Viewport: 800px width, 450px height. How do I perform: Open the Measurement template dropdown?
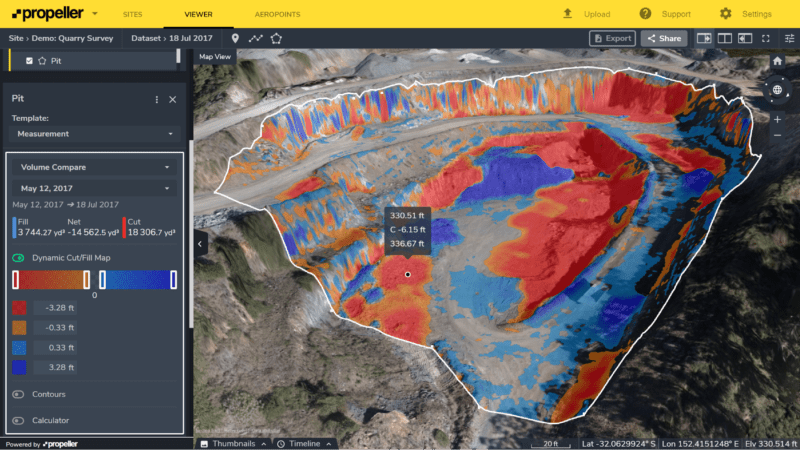tap(94, 133)
